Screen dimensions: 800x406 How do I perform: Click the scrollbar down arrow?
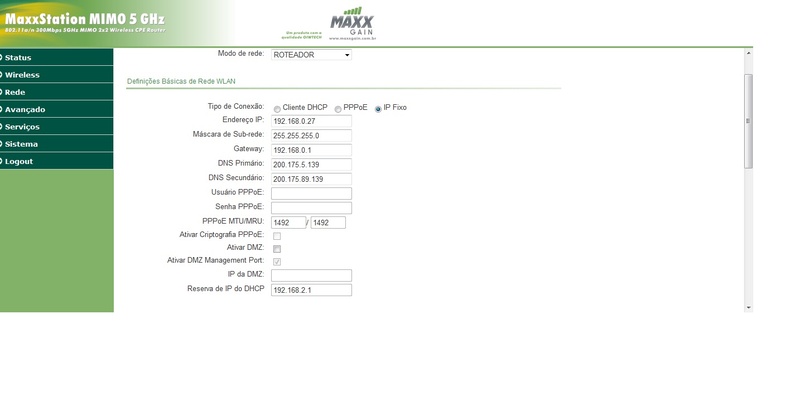coord(748,307)
